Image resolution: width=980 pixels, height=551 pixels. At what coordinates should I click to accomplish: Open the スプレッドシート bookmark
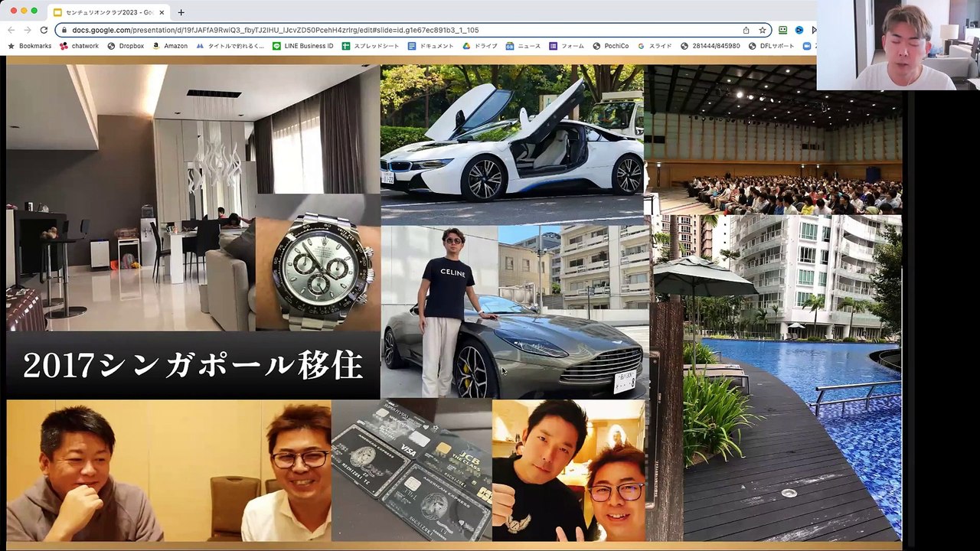click(x=371, y=46)
